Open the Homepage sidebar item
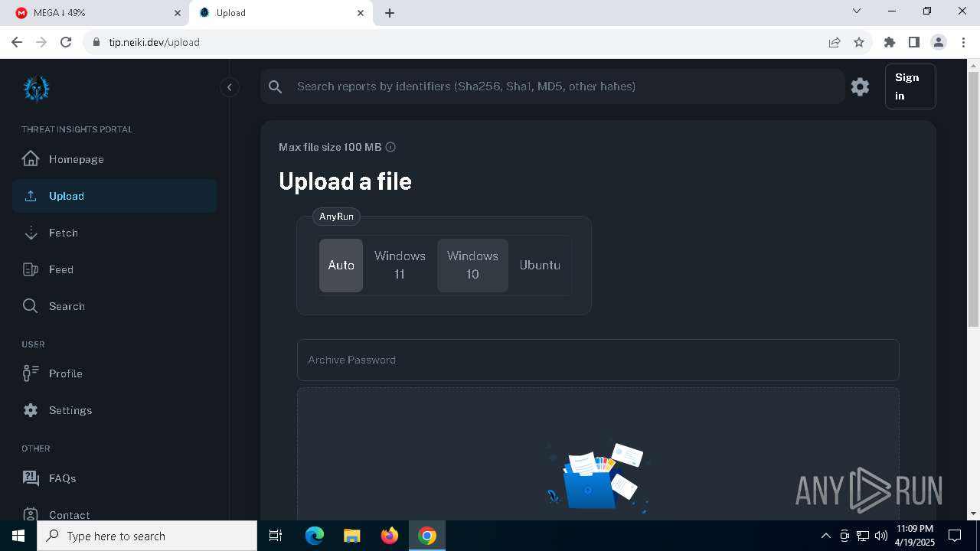The width and height of the screenshot is (980, 551). (114, 159)
